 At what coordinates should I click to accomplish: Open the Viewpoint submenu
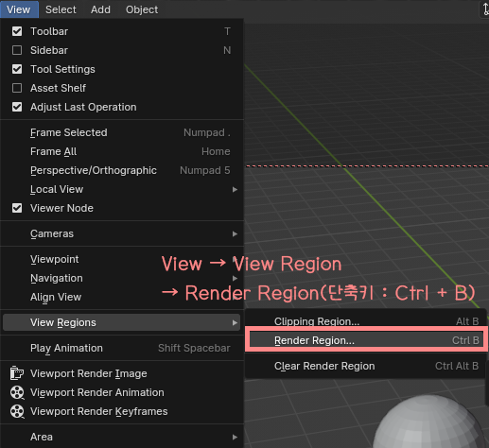click(121, 259)
